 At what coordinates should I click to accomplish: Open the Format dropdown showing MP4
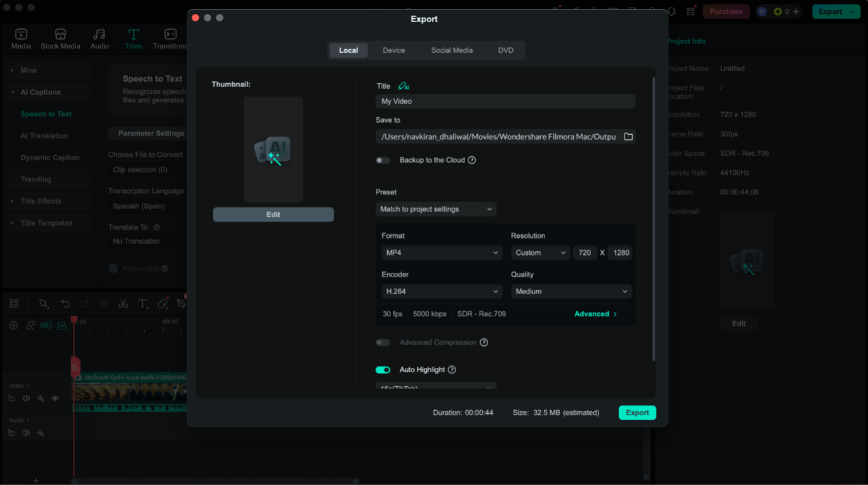tap(441, 253)
